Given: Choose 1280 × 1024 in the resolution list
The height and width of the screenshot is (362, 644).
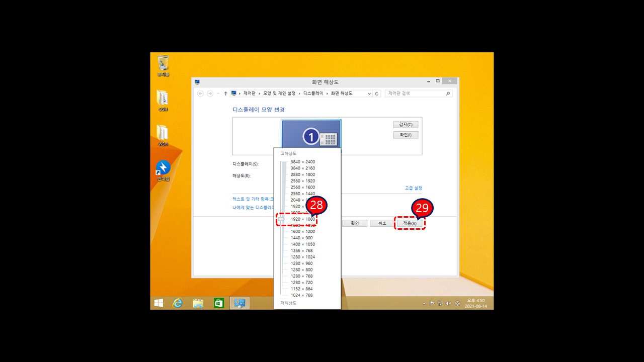Looking at the screenshot, I should [303, 257].
